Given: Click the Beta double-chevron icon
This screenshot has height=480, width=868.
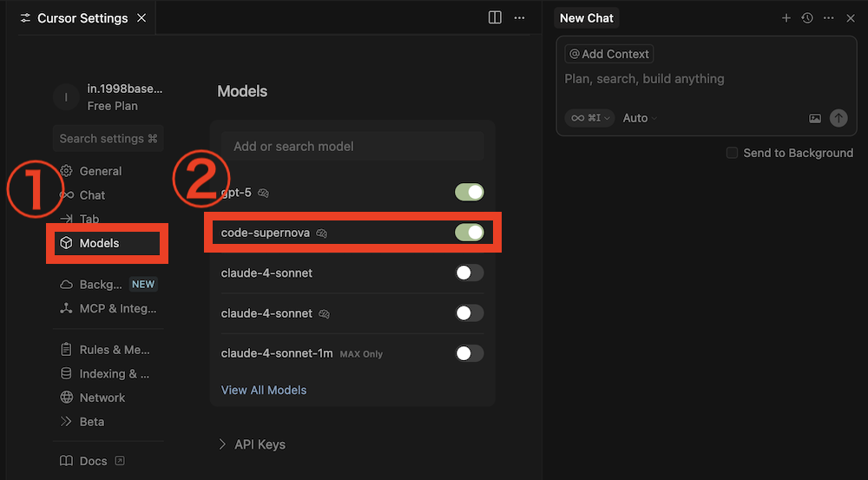Looking at the screenshot, I should click(66, 421).
